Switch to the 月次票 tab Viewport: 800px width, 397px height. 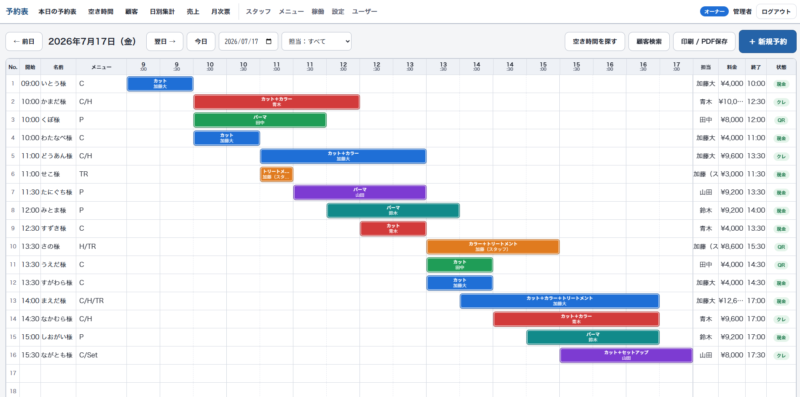[x=220, y=11]
